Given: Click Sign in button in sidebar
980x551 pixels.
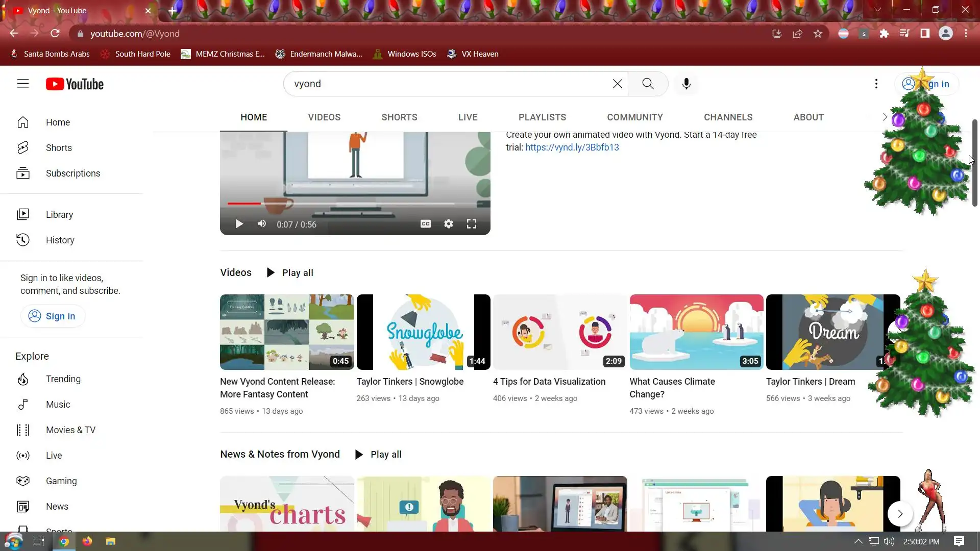Looking at the screenshot, I should (x=53, y=316).
